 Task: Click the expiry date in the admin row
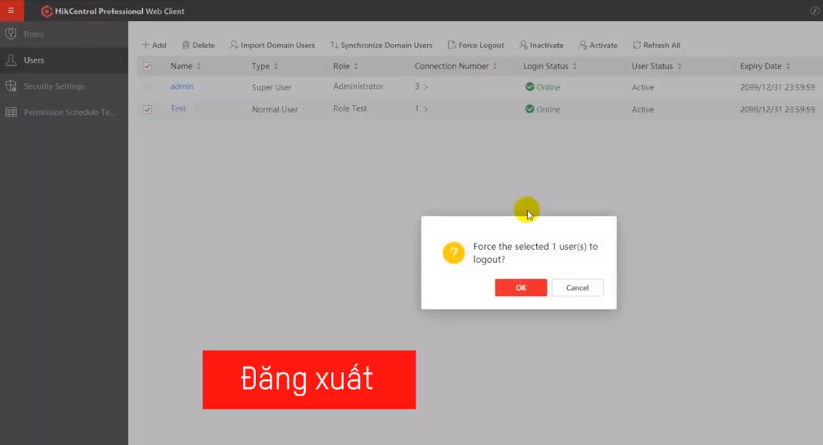click(x=777, y=87)
